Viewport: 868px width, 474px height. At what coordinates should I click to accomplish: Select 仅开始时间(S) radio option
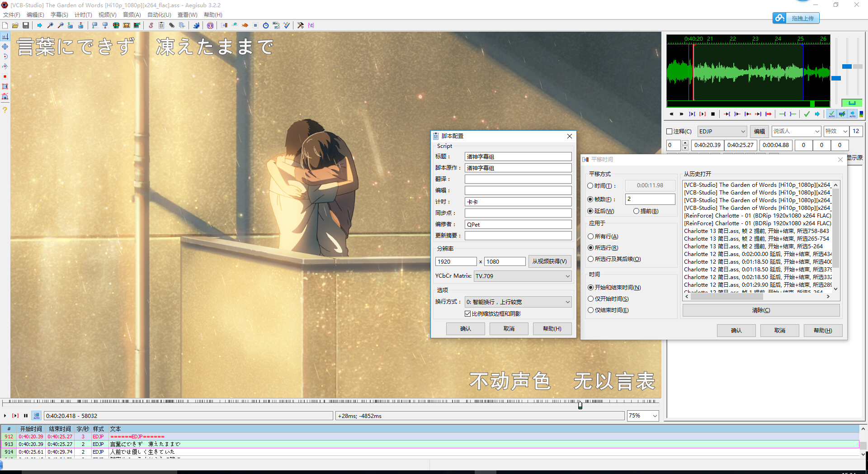pos(590,299)
